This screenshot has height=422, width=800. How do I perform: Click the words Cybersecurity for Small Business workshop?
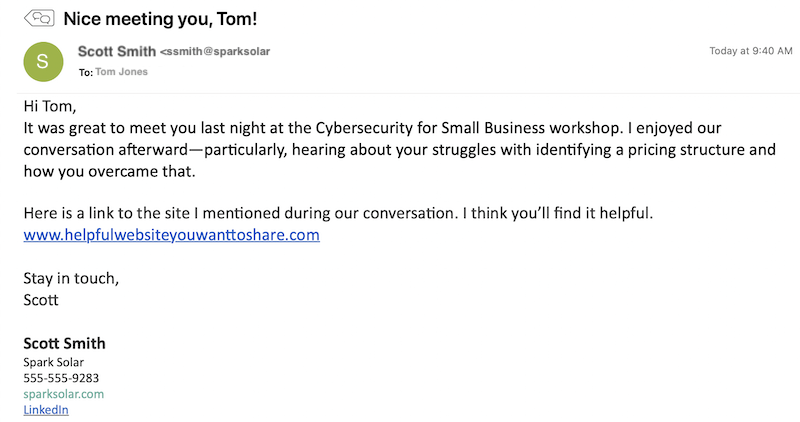(x=467, y=128)
